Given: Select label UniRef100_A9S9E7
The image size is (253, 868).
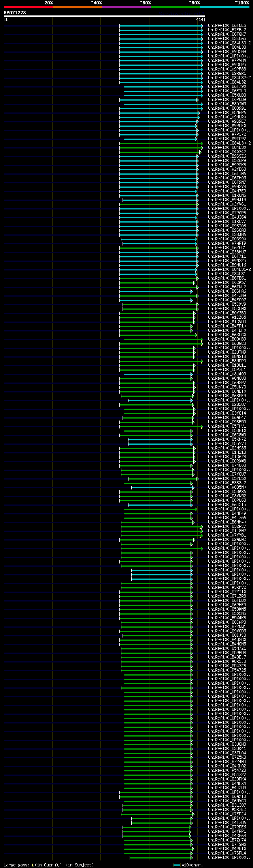Looking at the screenshot, I should (227, 121).
